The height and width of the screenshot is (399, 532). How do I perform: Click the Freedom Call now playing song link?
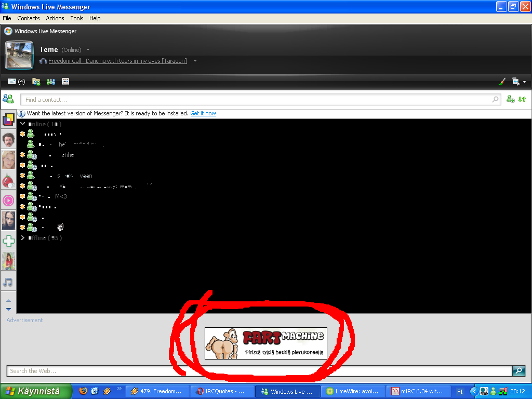117,61
